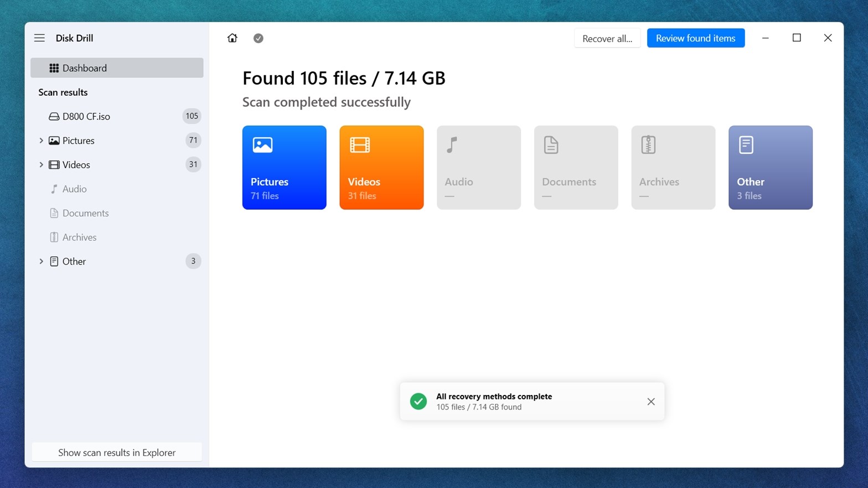
Task: Click the picture icon on Pictures card
Action: (x=262, y=145)
